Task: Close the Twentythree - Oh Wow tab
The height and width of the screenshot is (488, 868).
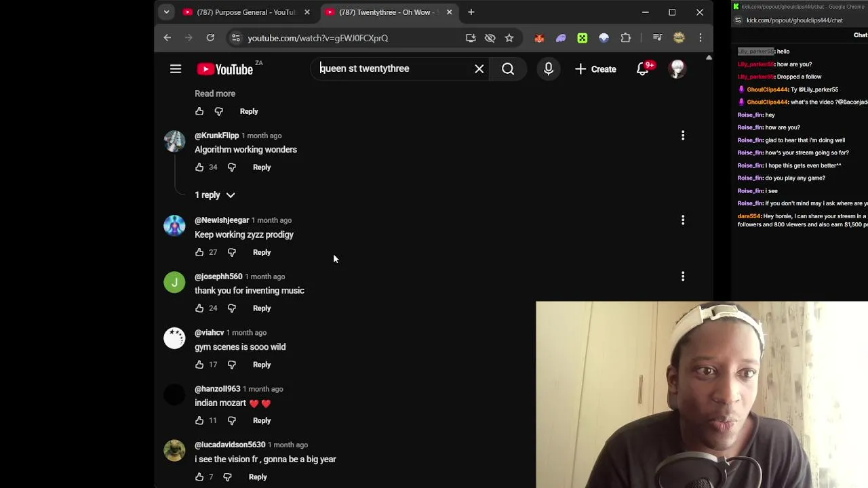Action: (449, 12)
